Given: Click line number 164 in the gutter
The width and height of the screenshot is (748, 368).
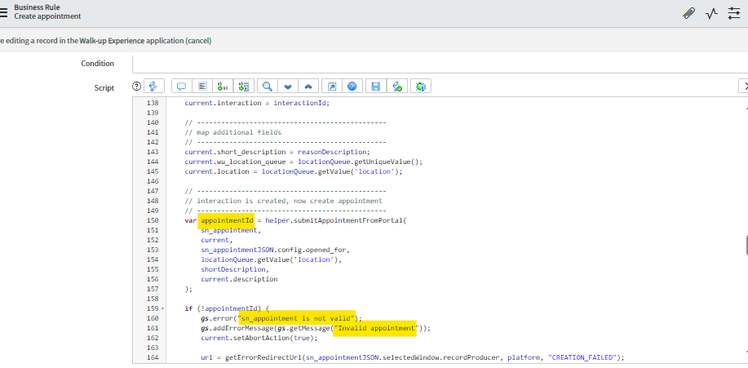Looking at the screenshot, I should [153, 357].
